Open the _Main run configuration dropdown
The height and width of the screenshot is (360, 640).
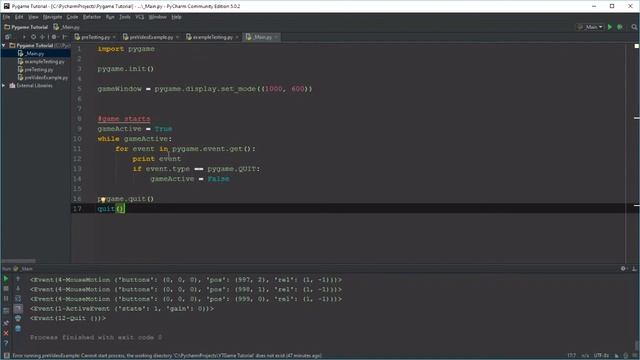(590, 27)
